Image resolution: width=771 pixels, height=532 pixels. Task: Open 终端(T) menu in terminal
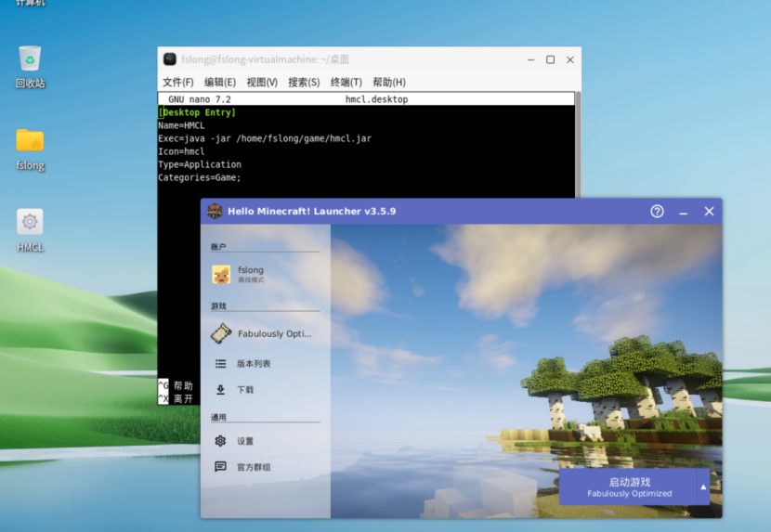click(x=346, y=82)
